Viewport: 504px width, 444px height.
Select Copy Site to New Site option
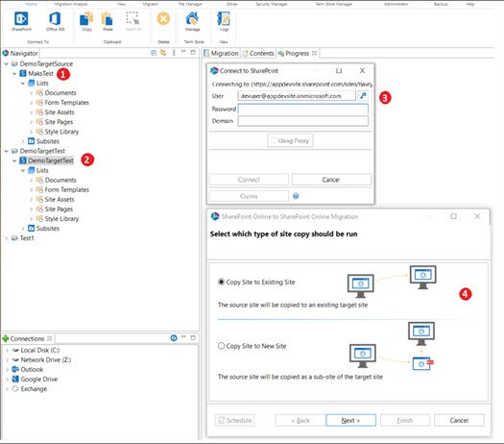(221, 346)
